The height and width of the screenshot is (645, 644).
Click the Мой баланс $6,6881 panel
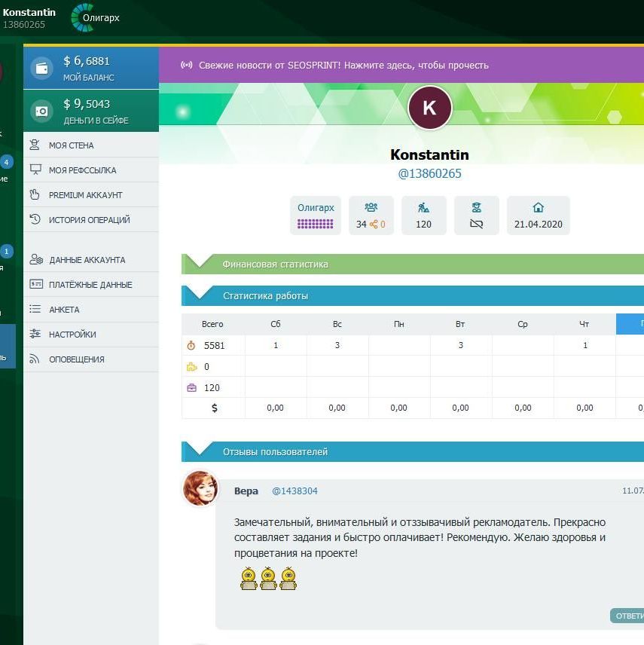91,69
